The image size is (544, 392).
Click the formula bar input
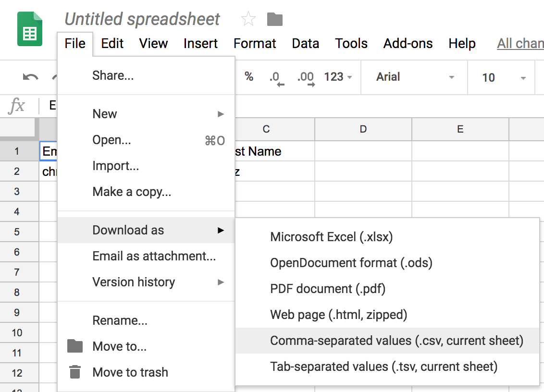tap(389, 105)
